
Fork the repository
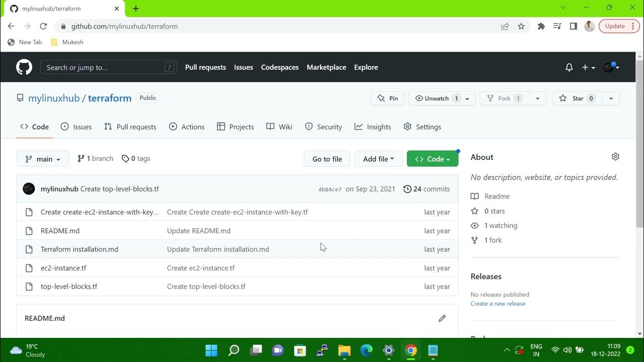point(504,99)
